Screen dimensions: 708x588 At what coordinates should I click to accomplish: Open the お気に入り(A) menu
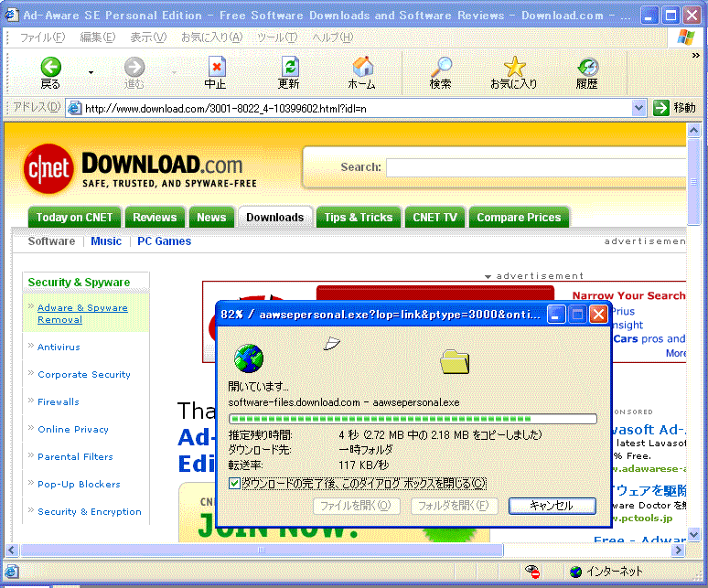[x=212, y=37]
